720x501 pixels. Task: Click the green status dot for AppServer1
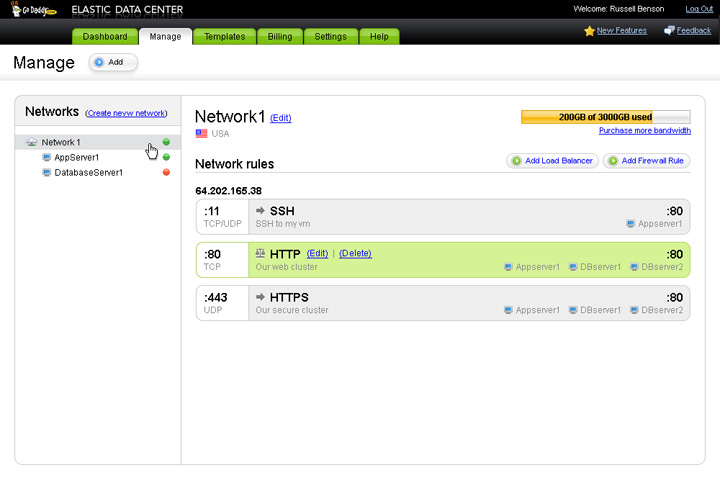pyautogui.click(x=166, y=157)
